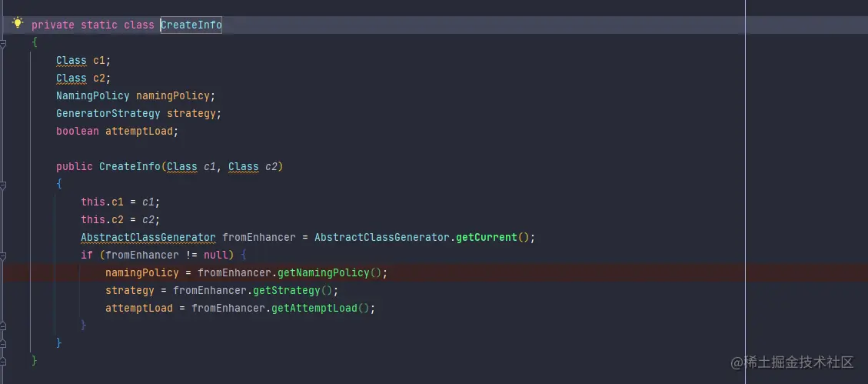Click the getAttemptLoad method call
Screen dimensions: 868x384
pos(314,309)
